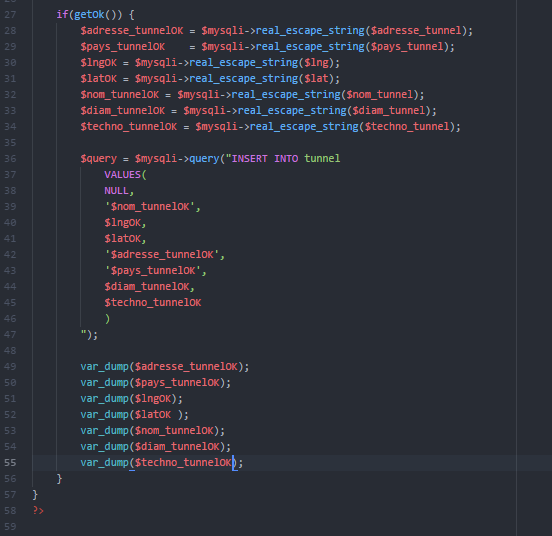Click the $diam_tunnelOK assignment on line 33
Image resolution: width=552 pixels, height=536 pixels.
point(123,111)
